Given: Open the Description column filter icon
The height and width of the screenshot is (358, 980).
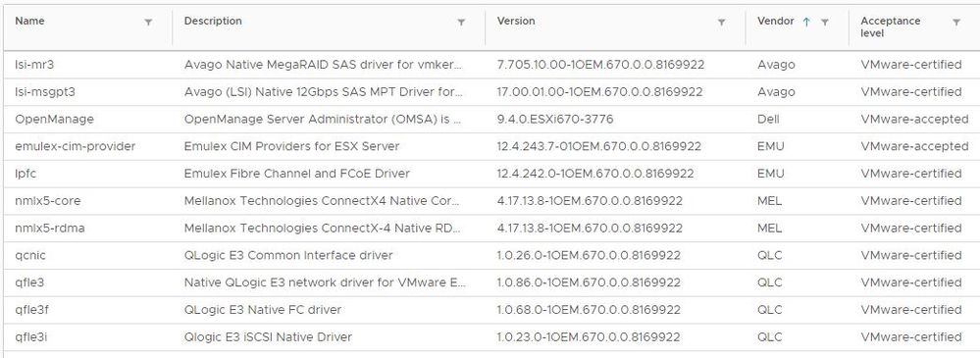Looking at the screenshot, I should tap(461, 22).
